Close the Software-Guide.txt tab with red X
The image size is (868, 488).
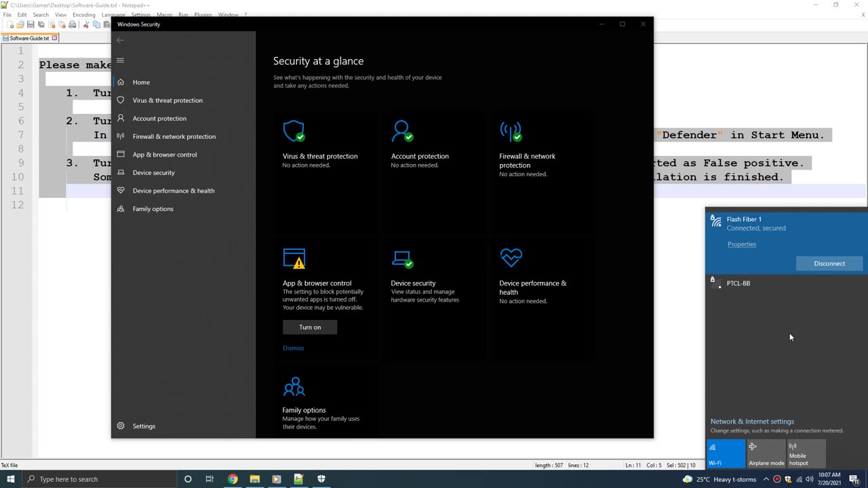54,38
